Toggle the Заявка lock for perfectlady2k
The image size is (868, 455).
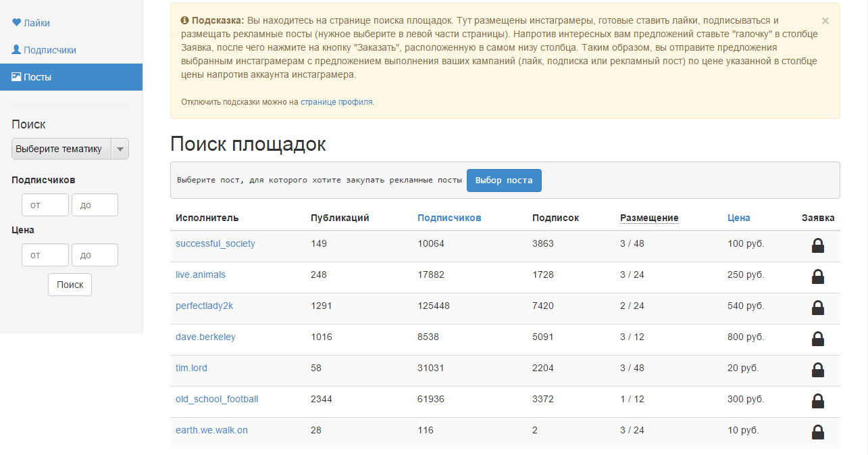click(818, 308)
